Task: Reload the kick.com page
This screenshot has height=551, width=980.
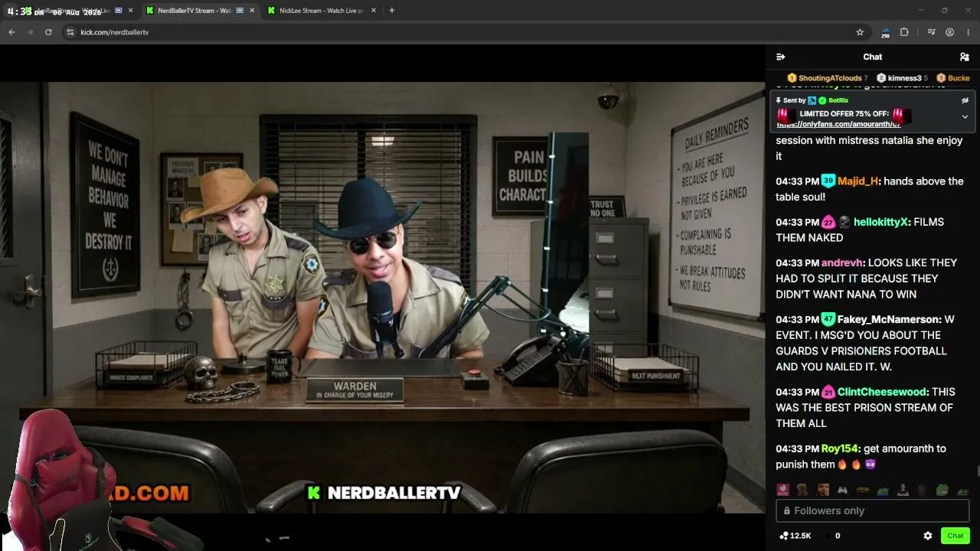Action: pos(48,32)
